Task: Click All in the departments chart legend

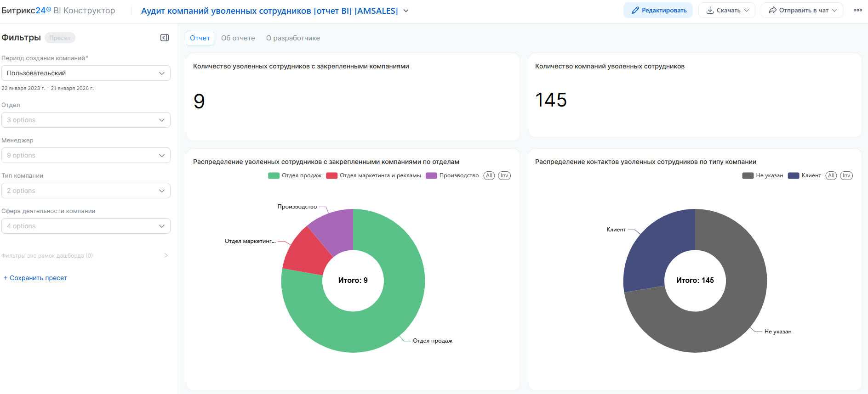Action: (489, 175)
